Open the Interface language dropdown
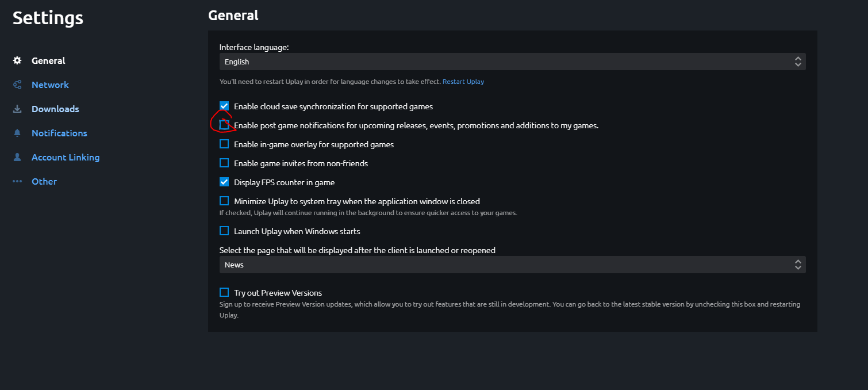 coord(512,62)
